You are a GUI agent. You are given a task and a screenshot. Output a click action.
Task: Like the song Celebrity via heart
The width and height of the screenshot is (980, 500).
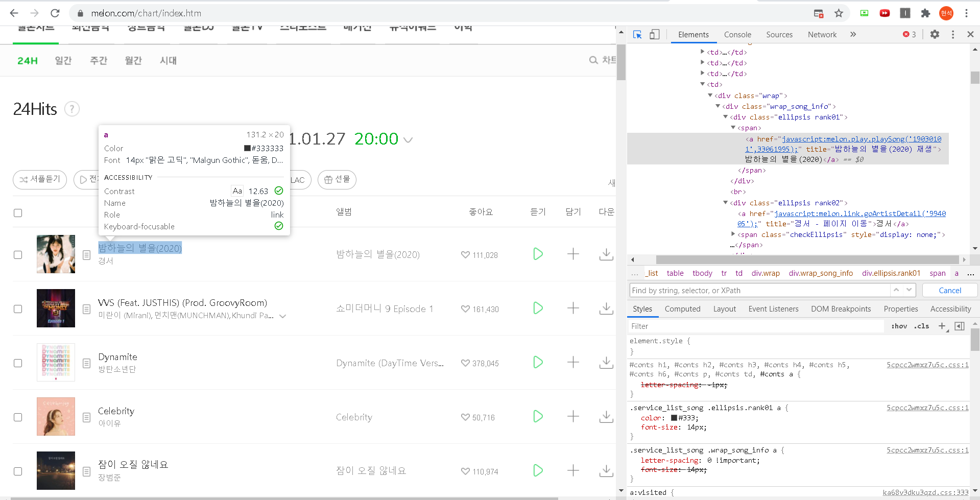pos(465,417)
